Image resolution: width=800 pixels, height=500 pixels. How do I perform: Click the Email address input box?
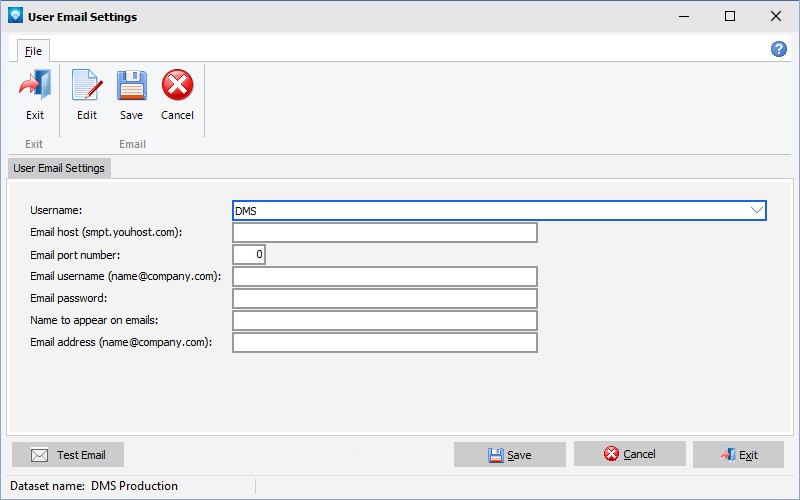point(384,343)
